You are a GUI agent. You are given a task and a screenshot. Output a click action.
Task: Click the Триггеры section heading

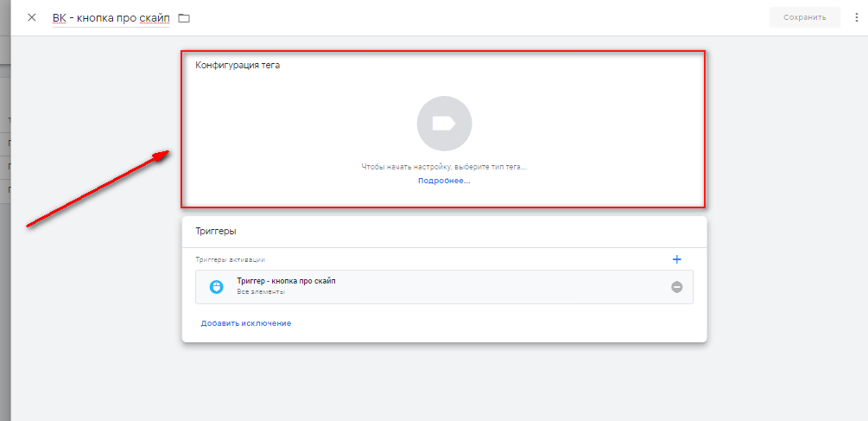pos(216,231)
